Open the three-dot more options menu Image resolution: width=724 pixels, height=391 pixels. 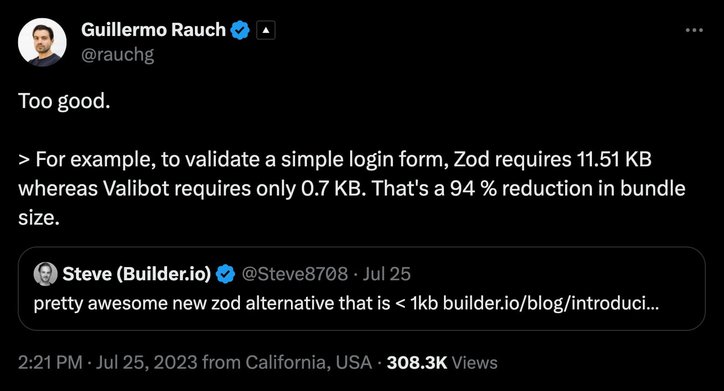(x=694, y=30)
